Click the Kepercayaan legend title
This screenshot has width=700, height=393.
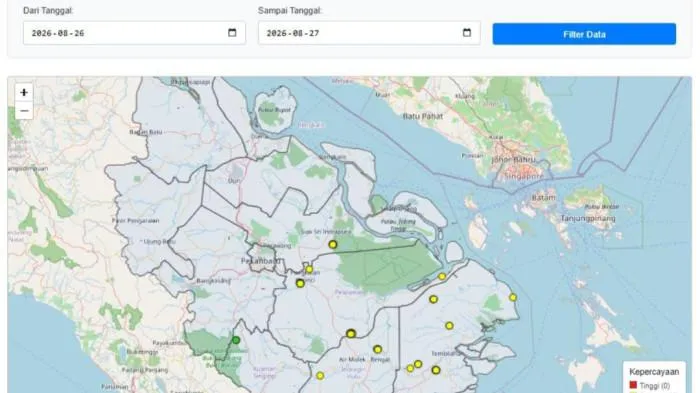click(x=654, y=372)
